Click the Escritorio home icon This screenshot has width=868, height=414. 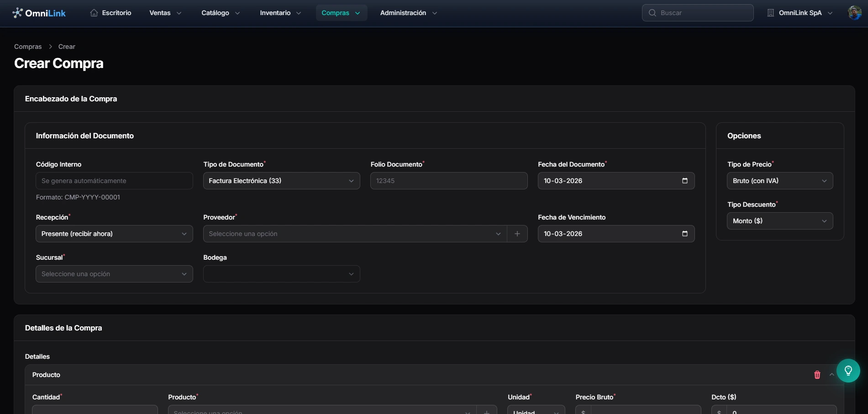tap(94, 13)
